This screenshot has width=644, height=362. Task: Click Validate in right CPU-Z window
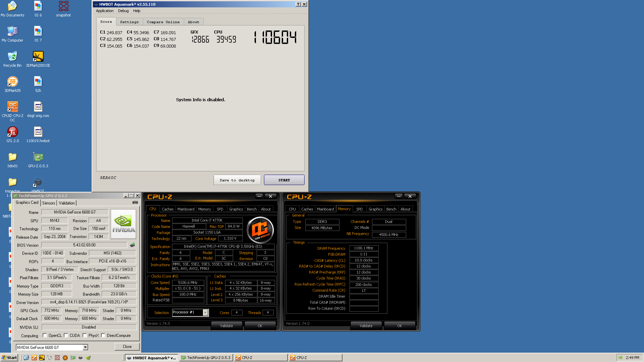click(366, 325)
